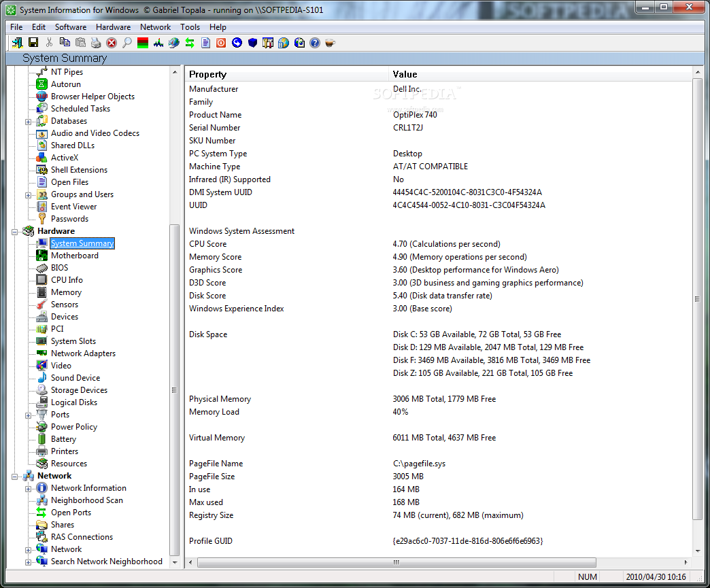The width and height of the screenshot is (710, 588).
Task: Expand the Search Network Neighborhood node
Action: (x=28, y=562)
